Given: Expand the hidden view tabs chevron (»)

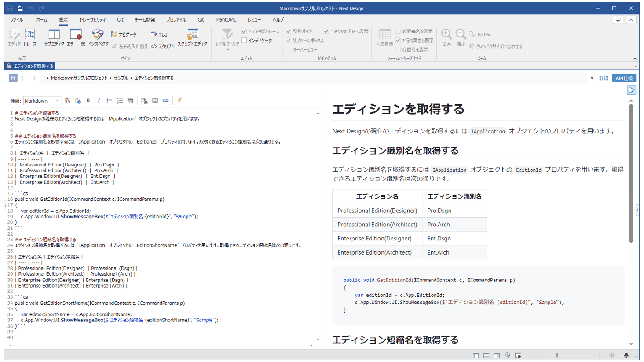Looking at the screenshot, I should click(x=592, y=78).
